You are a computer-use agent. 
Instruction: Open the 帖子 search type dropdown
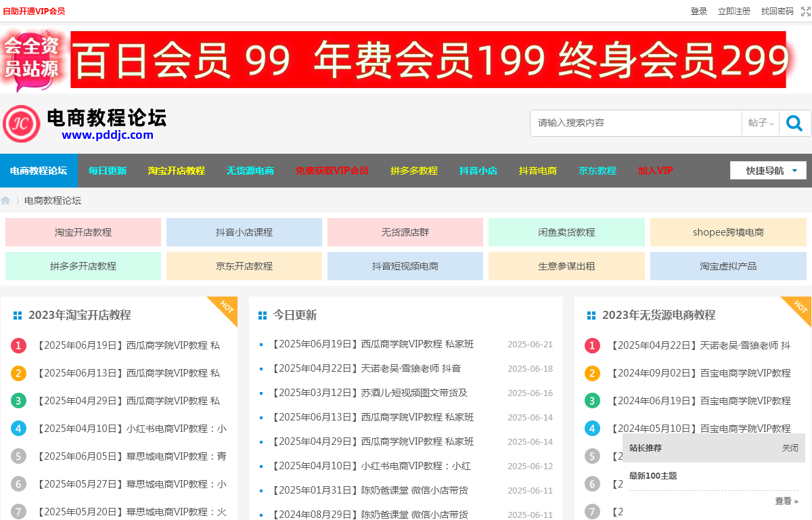tap(761, 123)
